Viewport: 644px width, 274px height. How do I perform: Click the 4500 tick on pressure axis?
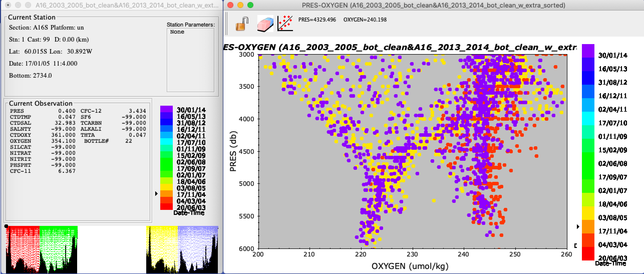click(x=247, y=152)
